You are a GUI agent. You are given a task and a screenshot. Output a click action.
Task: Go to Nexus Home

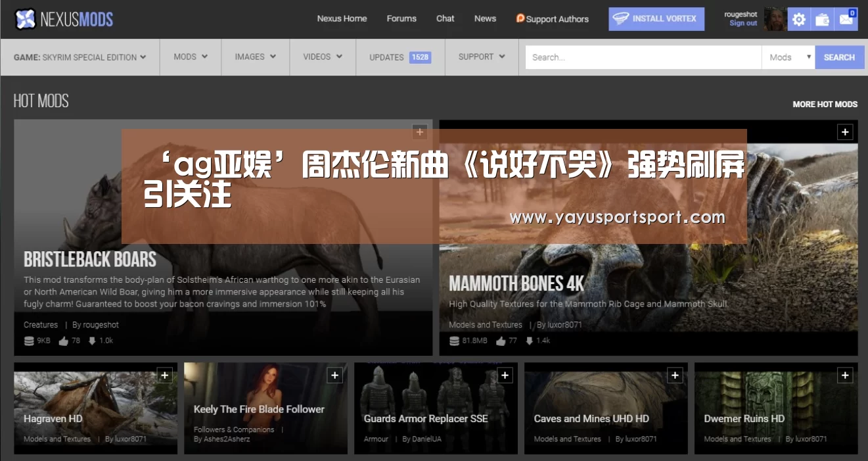(x=342, y=18)
